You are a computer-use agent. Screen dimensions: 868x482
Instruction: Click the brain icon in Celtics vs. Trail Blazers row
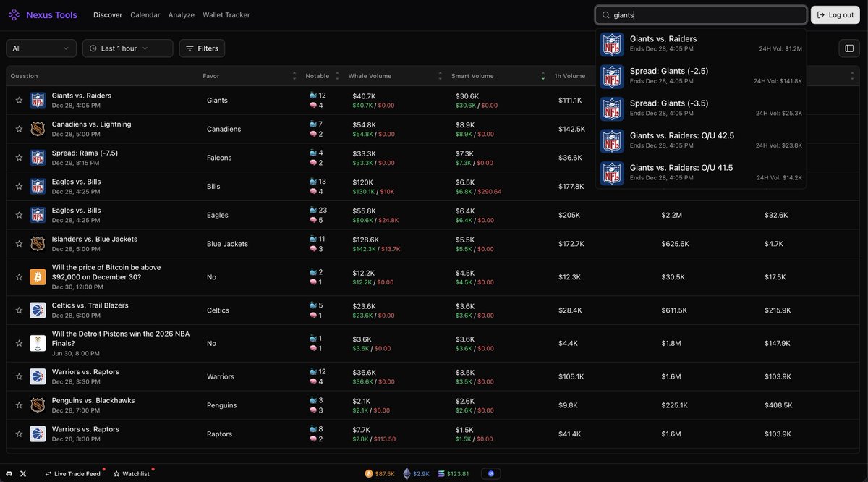(312, 316)
